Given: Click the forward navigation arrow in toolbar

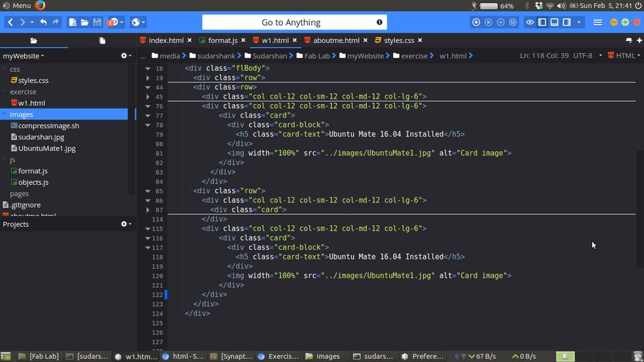Looking at the screenshot, I should (x=23, y=22).
